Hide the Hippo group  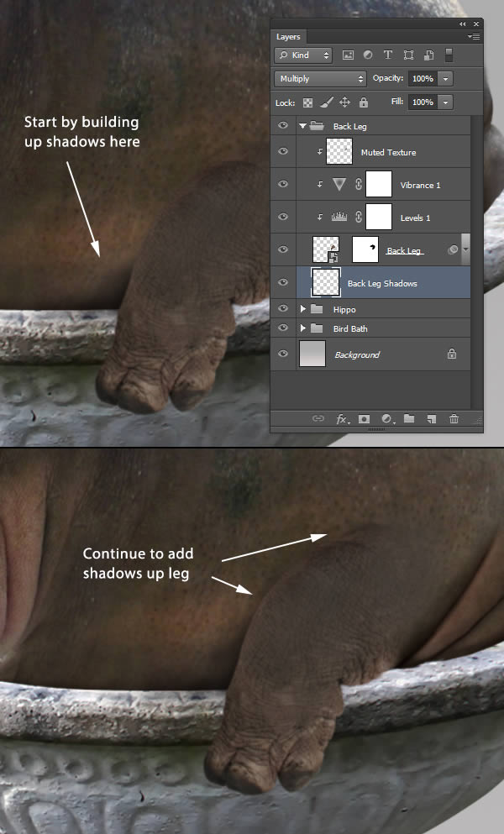[283, 308]
